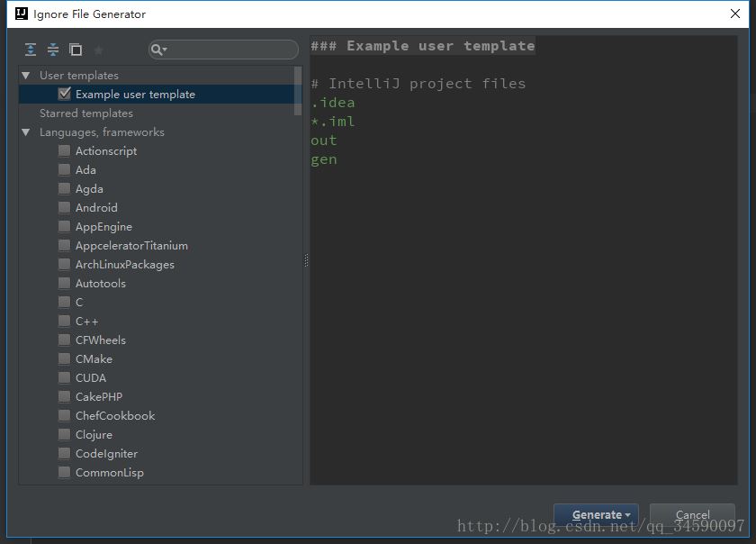756x544 pixels.
Task: Click the select/deselect all templates icon
Action: (x=76, y=50)
